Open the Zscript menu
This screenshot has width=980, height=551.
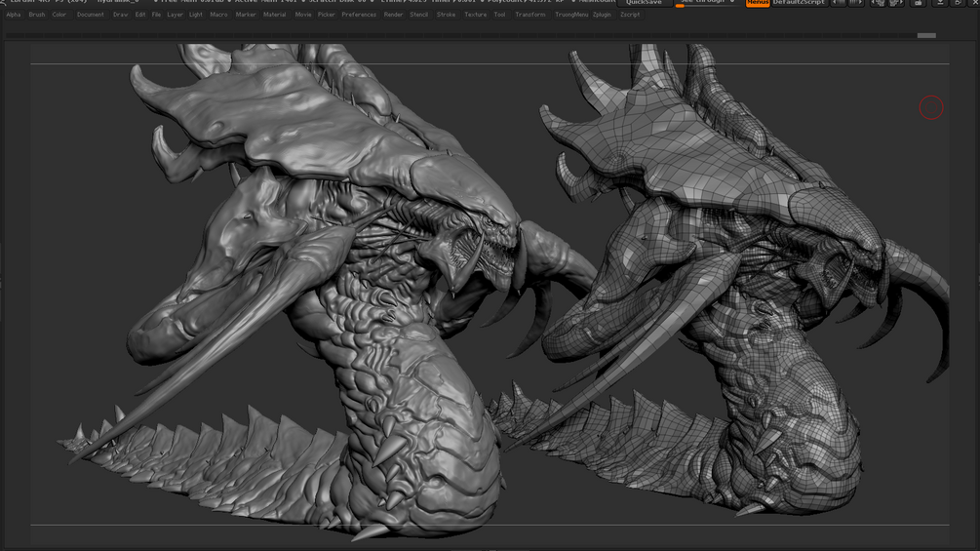tap(630, 15)
